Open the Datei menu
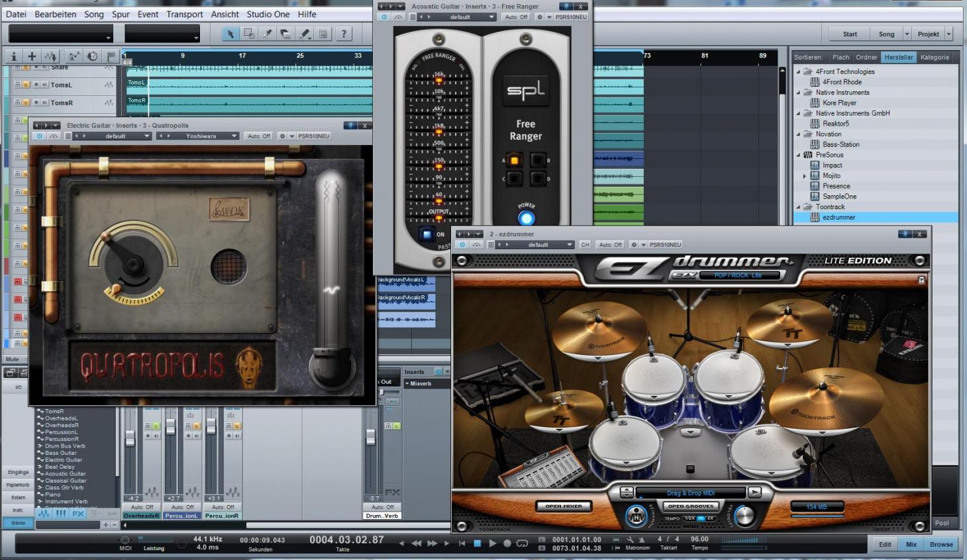967x560 pixels. (16, 14)
